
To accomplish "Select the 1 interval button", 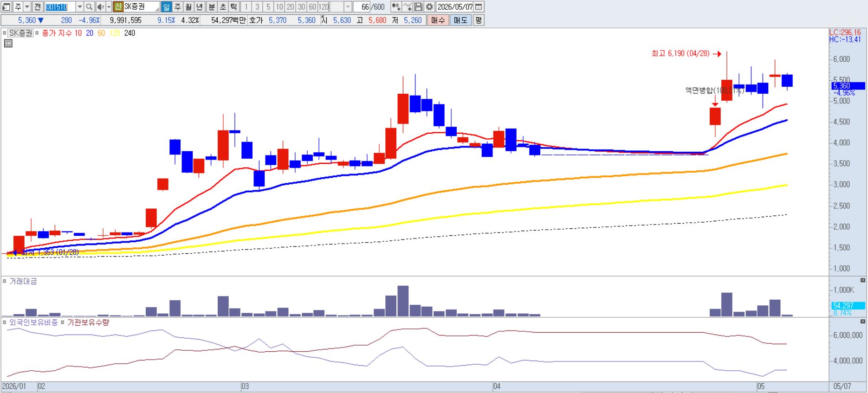I will [246, 7].
